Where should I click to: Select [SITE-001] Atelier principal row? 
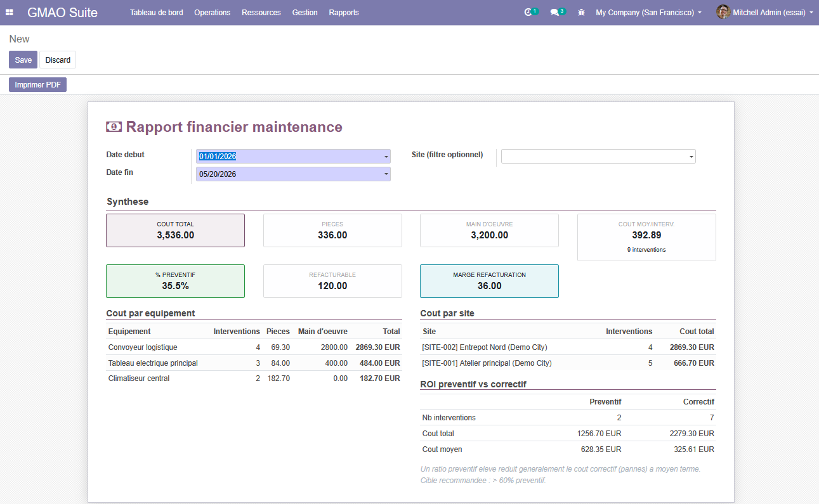[568, 363]
